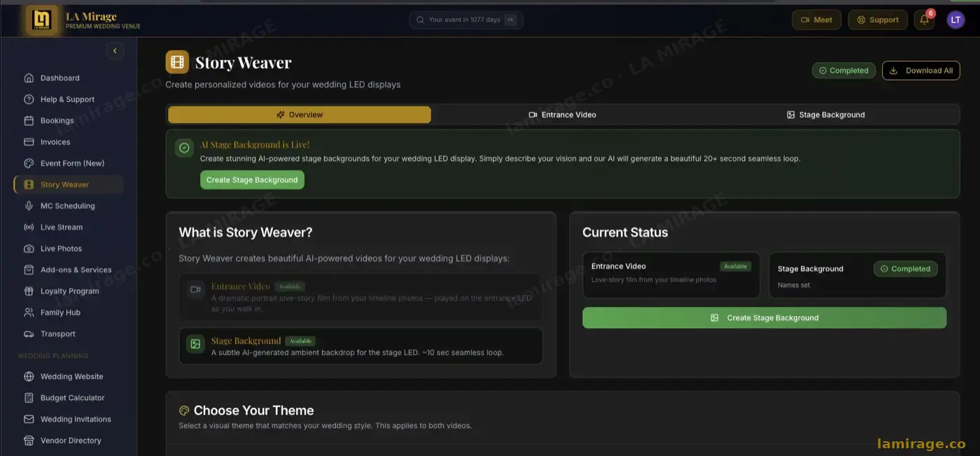Click the Live Stream broadcast icon
Screen dimensions: 980x456
pos(29,227)
